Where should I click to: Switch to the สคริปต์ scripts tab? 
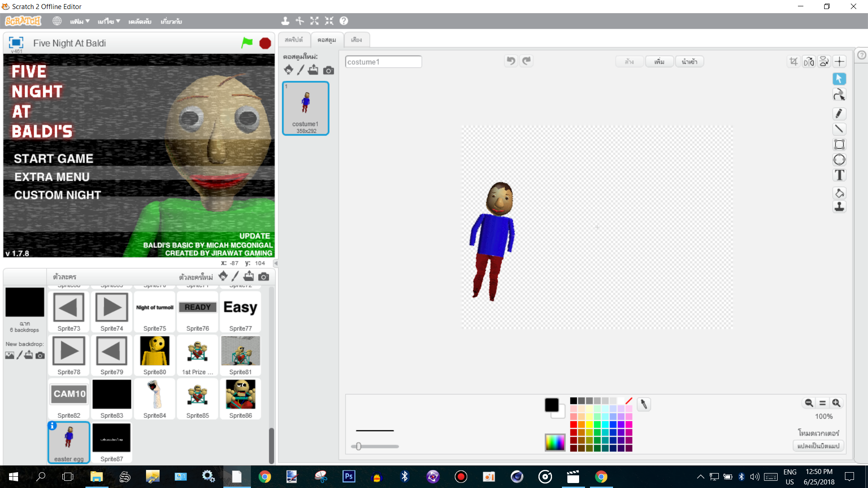294,39
